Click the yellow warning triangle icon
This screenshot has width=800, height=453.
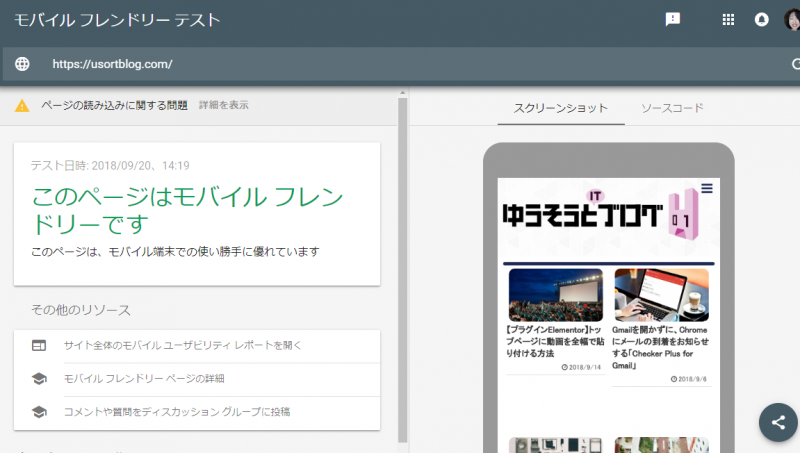tap(22, 105)
